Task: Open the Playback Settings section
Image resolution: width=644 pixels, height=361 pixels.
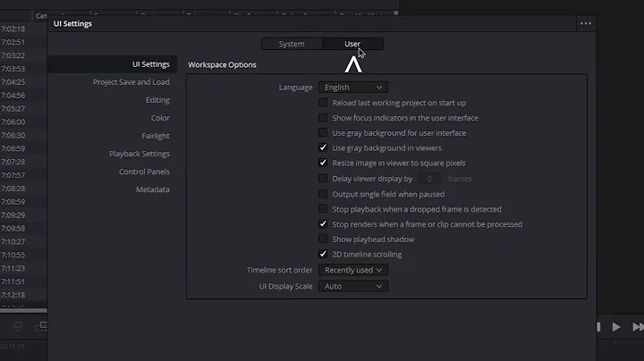Action: click(140, 154)
